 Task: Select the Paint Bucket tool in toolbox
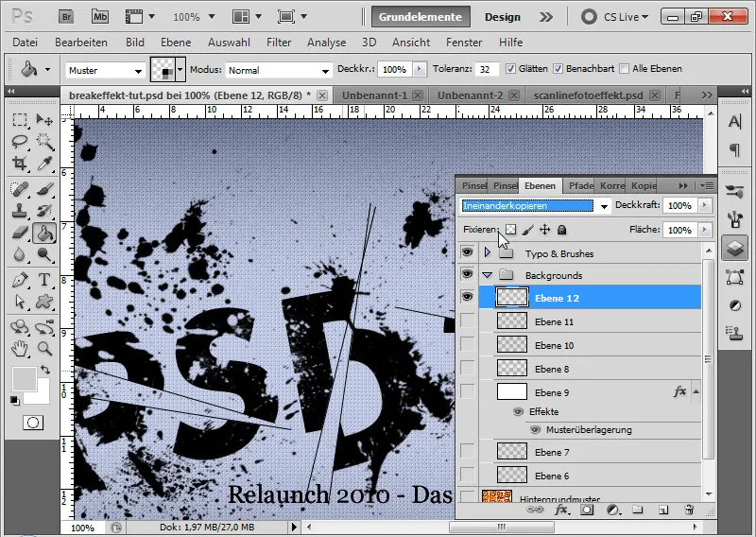click(x=44, y=233)
